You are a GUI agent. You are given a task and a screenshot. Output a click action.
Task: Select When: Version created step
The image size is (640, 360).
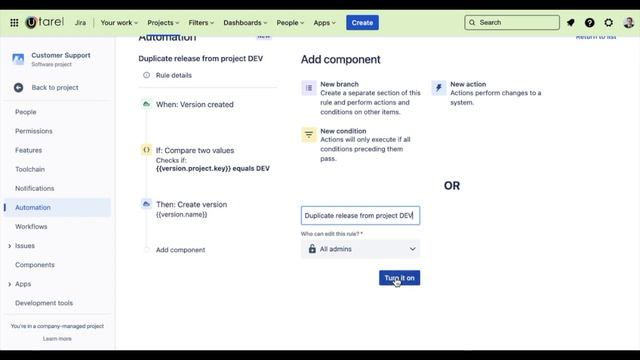click(x=195, y=104)
